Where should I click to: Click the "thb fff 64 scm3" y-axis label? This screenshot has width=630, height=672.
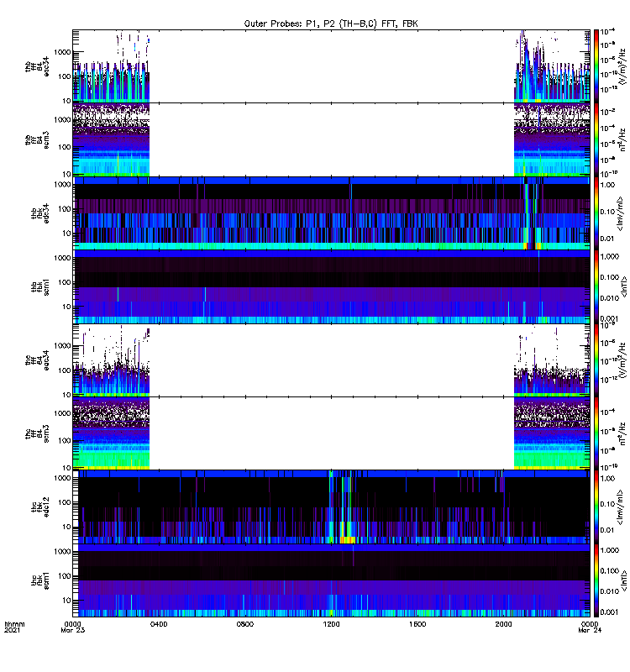(37, 140)
